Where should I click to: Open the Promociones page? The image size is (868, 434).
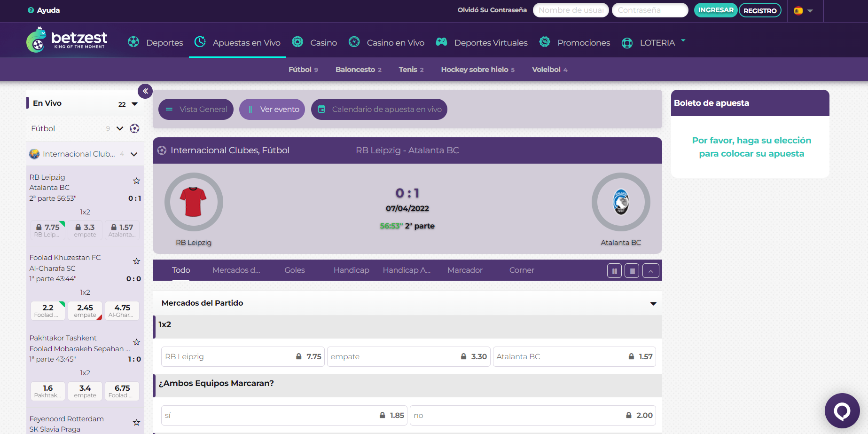pyautogui.click(x=584, y=43)
